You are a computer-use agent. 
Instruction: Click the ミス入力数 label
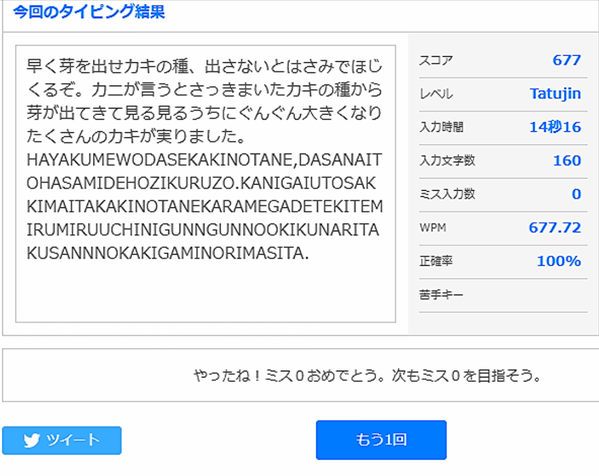447,194
